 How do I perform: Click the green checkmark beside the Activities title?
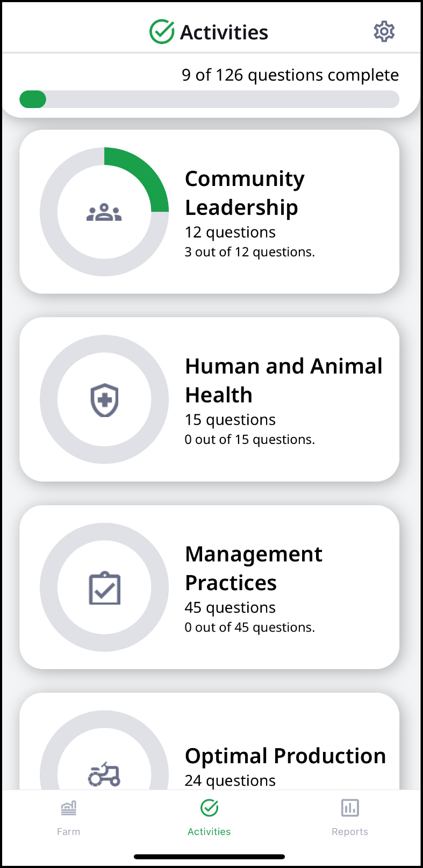click(163, 32)
